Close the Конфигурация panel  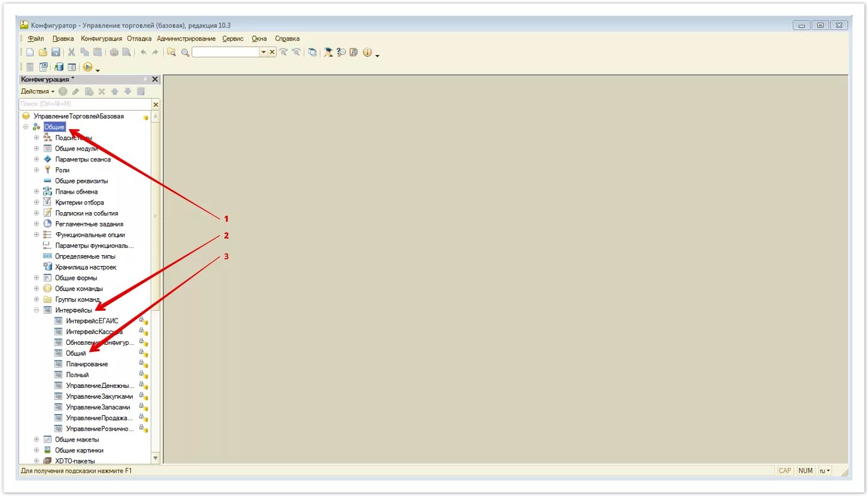click(155, 79)
